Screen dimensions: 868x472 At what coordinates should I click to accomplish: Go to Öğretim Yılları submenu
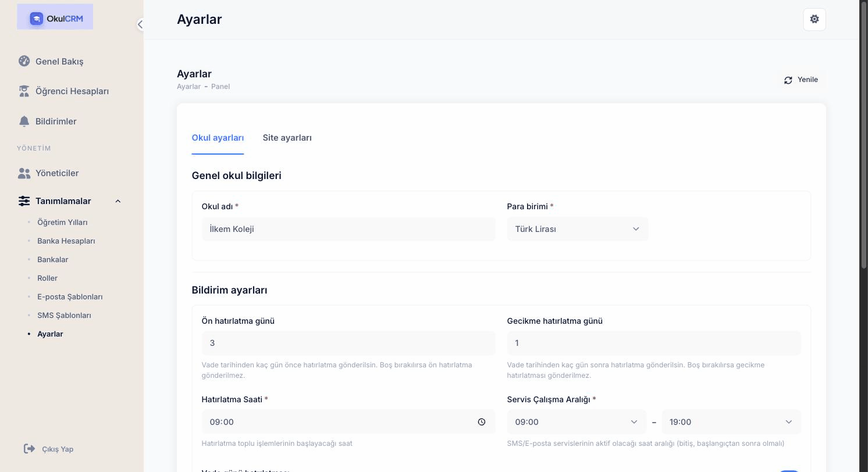coord(62,222)
